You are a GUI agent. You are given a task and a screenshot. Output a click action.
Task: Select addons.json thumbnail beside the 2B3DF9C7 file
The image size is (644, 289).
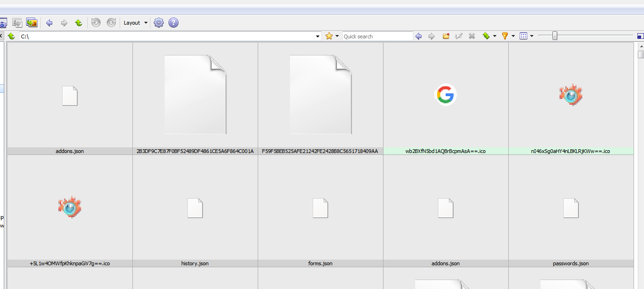click(70, 96)
